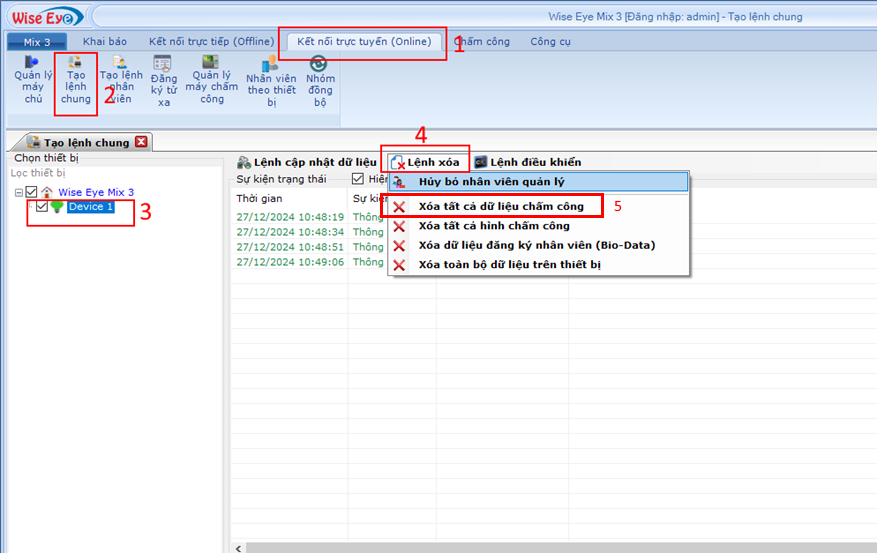Select Device 1 in device tree

pos(91,207)
